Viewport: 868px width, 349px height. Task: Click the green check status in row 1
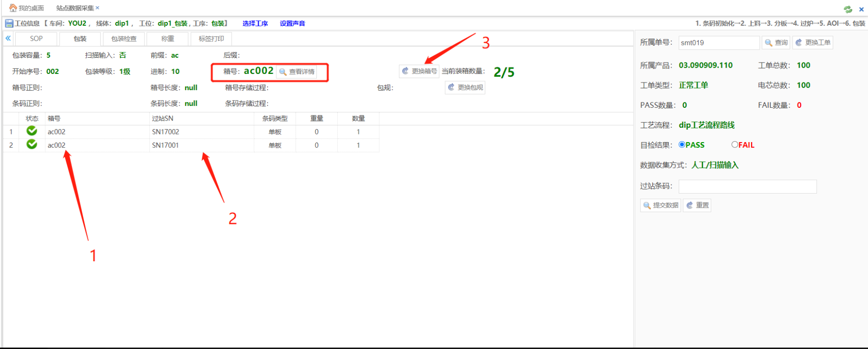click(x=32, y=131)
